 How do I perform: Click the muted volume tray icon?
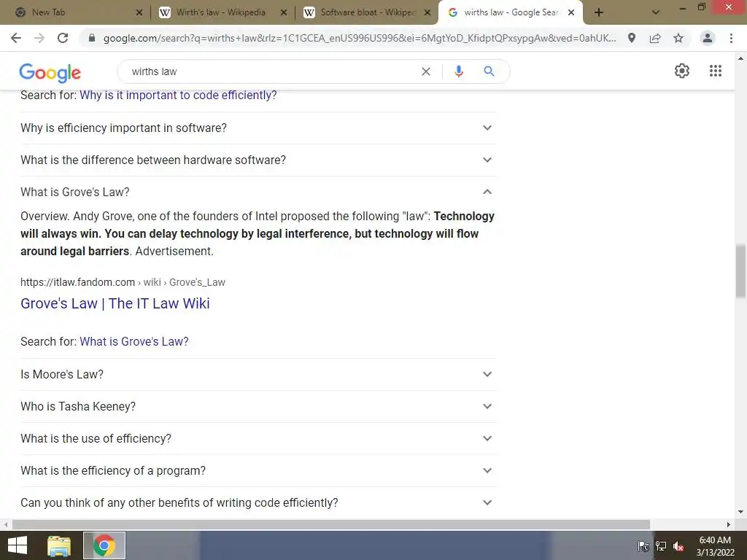coord(678,546)
